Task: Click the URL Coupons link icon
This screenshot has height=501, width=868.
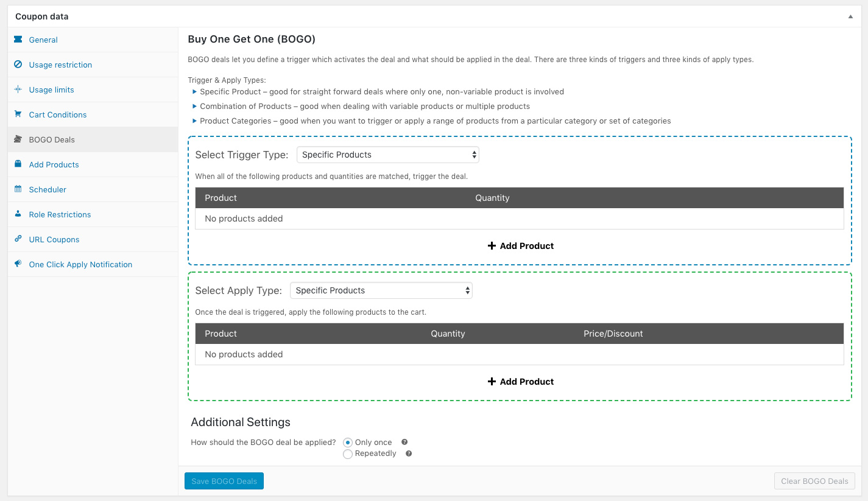Action: tap(18, 239)
